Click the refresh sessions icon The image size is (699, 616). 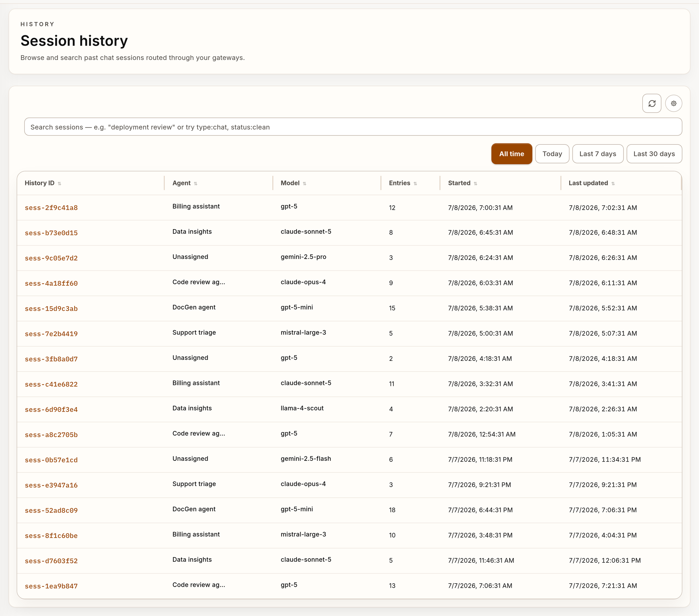click(x=651, y=103)
